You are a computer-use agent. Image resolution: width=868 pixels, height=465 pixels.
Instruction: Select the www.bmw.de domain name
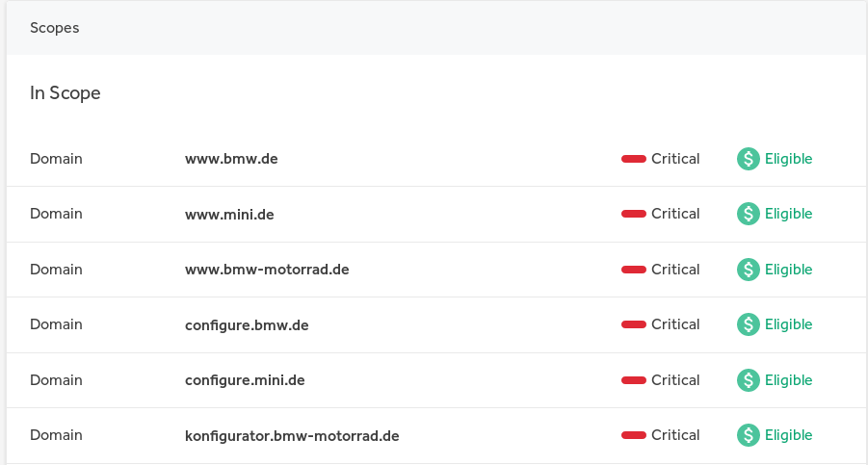231,159
